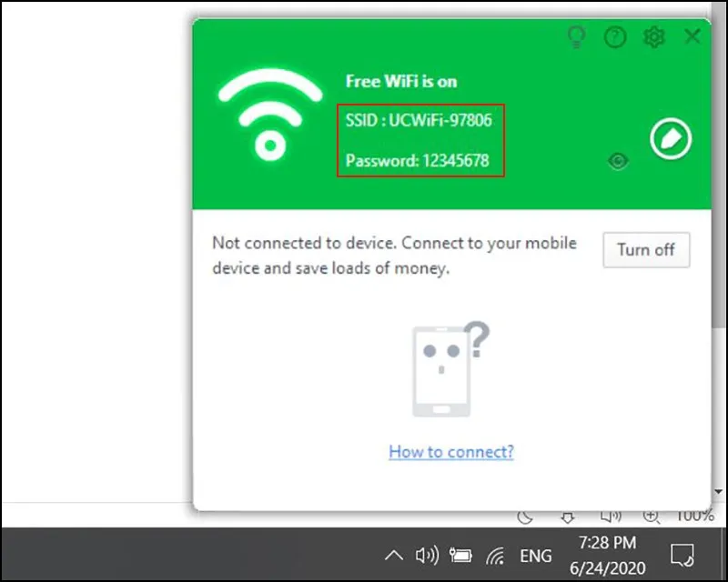Click the magnifier zoom icon above the taskbar
Screen dimensions: 728x582
[x=652, y=517]
